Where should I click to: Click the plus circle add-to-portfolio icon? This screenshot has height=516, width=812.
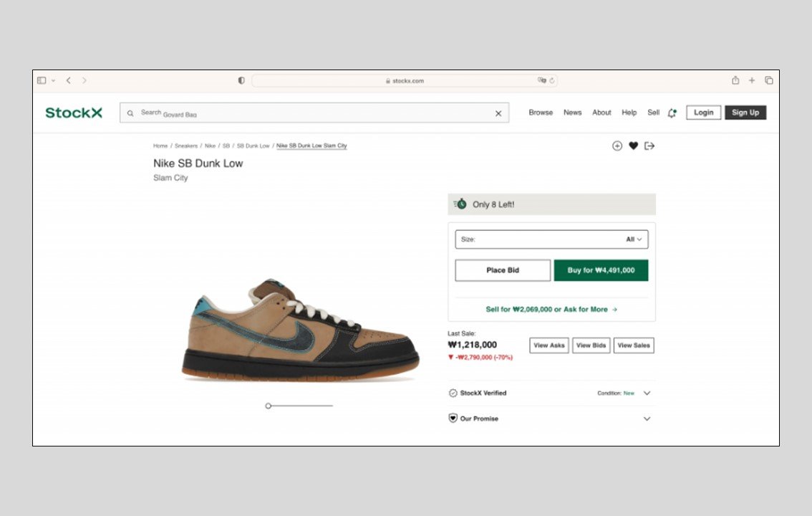pos(617,146)
